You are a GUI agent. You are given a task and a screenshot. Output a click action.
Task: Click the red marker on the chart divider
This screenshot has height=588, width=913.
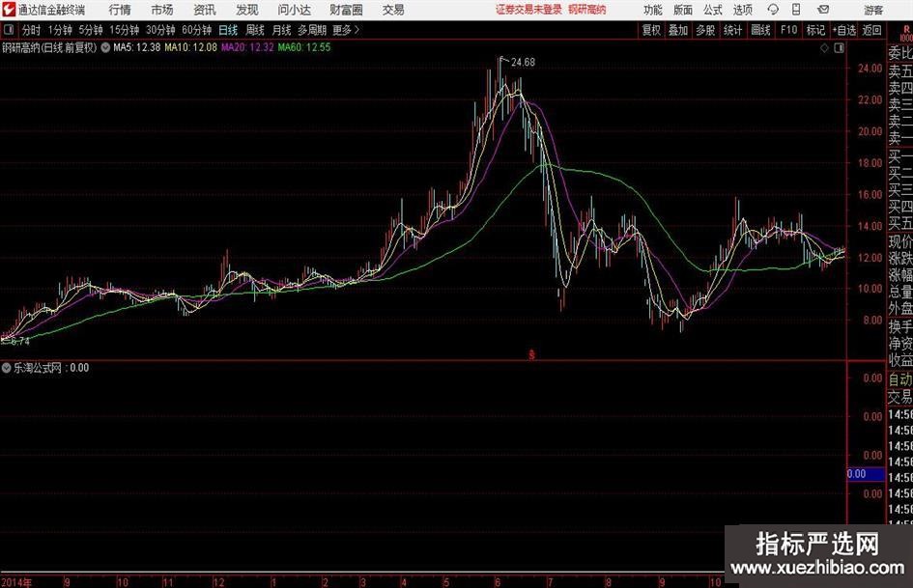[530, 353]
